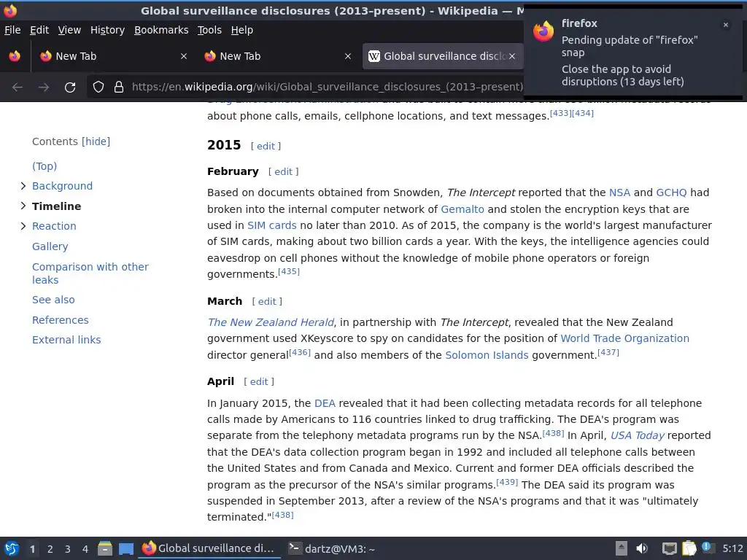Close the Global surveillance disclosures tab
Image resolution: width=747 pixels, height=560 pixels.
click(511, 56)
